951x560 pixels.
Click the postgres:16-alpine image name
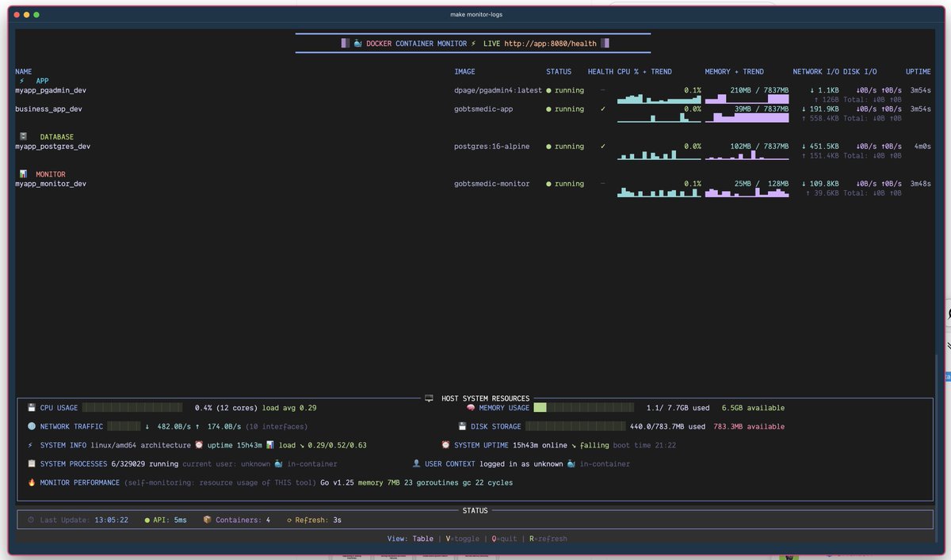coord(492,147)
